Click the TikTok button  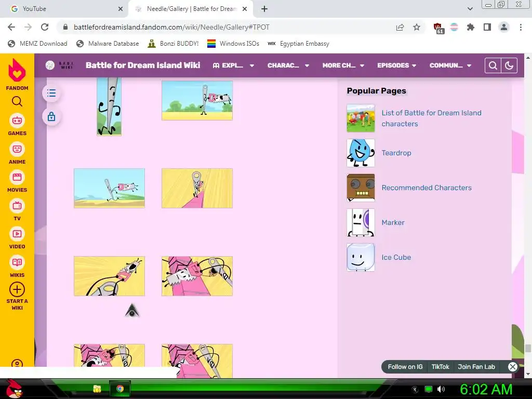click(x=440, y=367)
